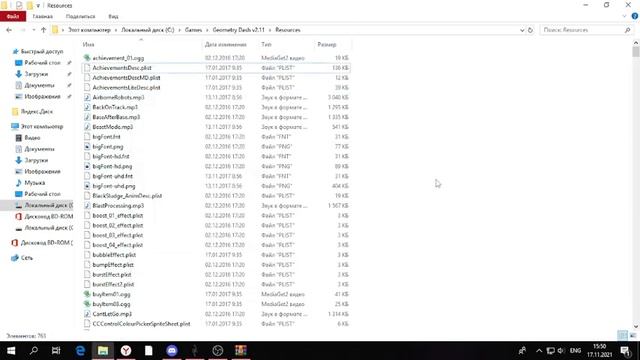Go back with the Back arrow
Image resolution: width=640 pixels, height=360 pixels.
[9, 30]
